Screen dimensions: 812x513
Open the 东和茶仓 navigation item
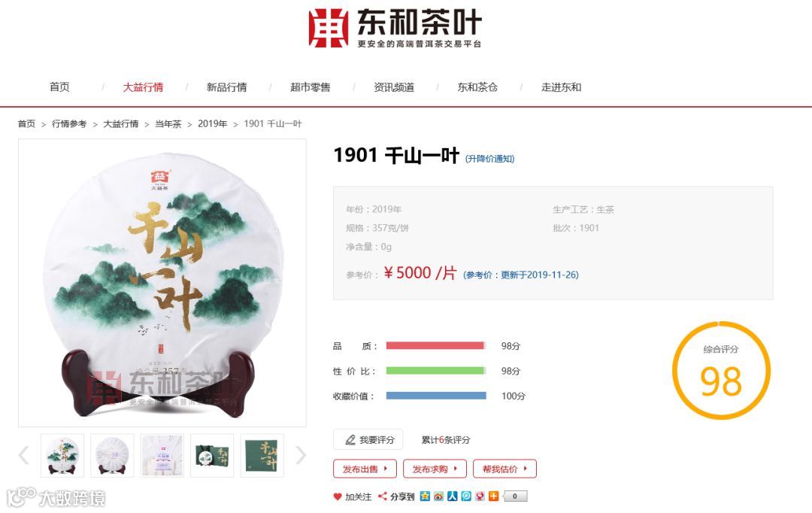pos(477,87)
